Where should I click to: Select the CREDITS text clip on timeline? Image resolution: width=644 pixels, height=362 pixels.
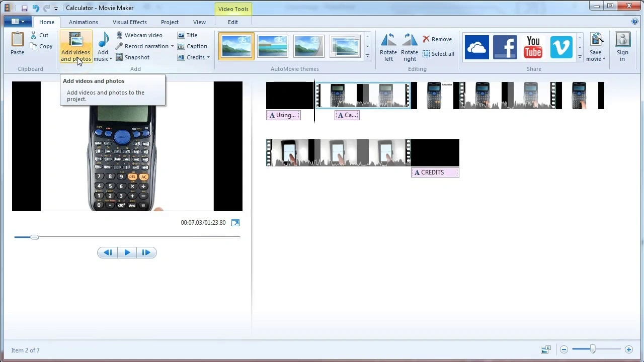point(435,172)
